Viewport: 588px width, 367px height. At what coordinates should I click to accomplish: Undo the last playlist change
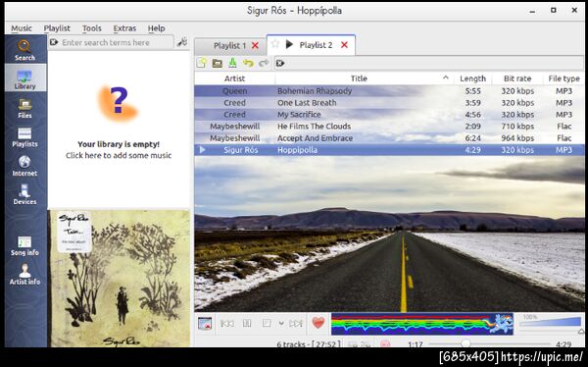coord(248,63)
